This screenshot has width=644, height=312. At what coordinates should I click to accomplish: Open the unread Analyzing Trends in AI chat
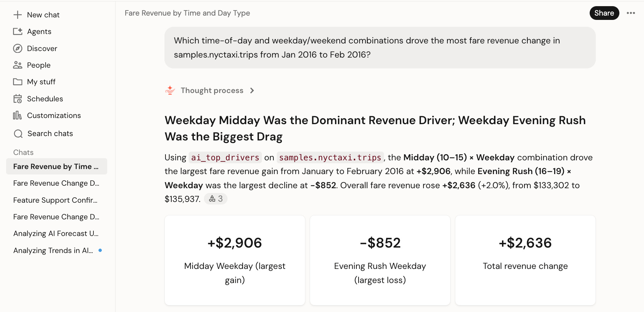click(x=57, y=250)
